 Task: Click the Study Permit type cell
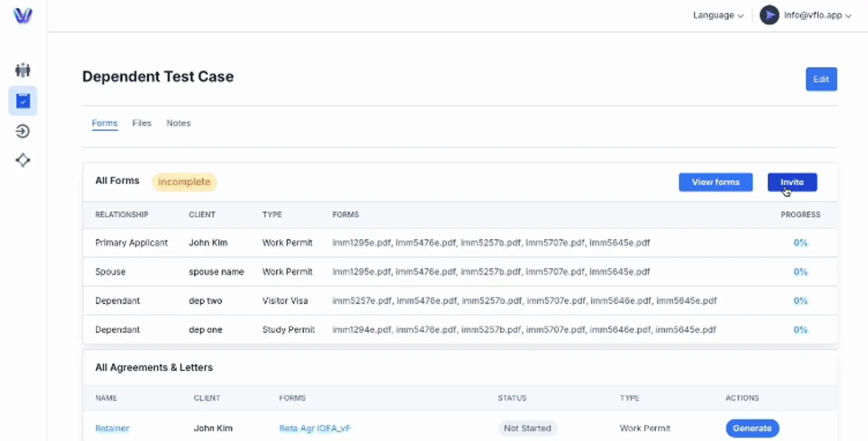click(288, 330)
